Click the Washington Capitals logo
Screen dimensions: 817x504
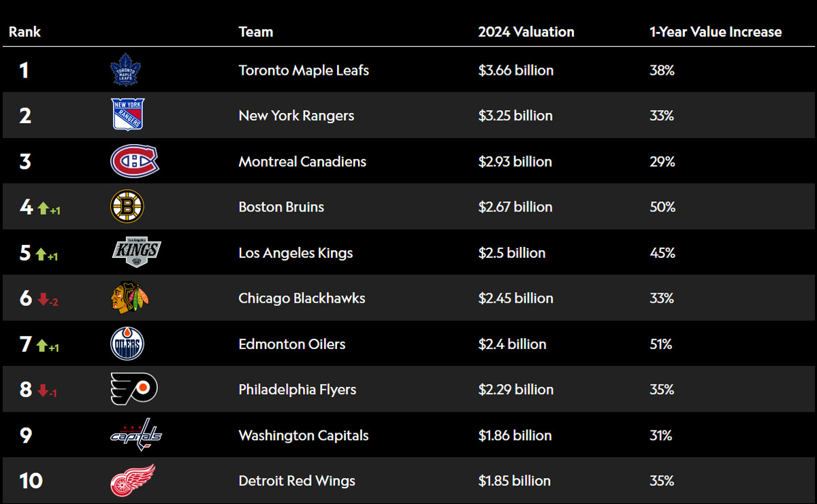pos(136,435)
